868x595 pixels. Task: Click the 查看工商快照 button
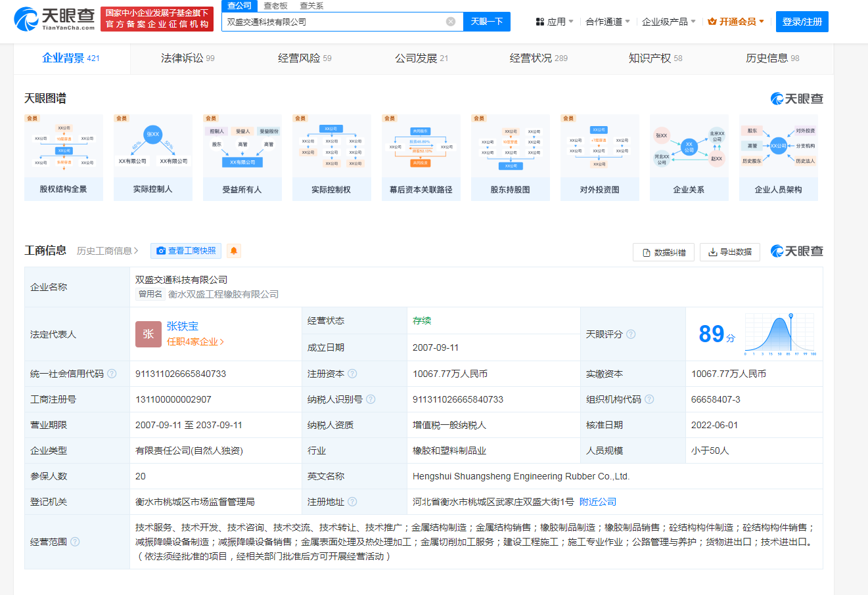186,251
